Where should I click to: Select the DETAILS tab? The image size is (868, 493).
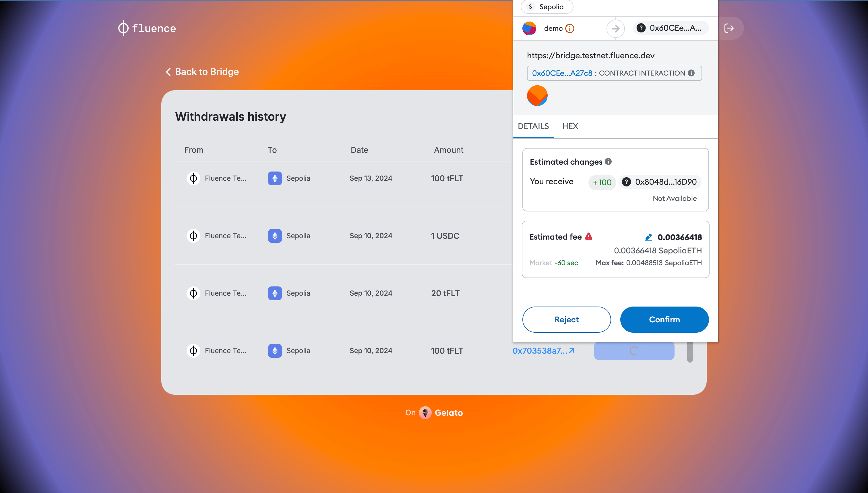pos(533,126)
